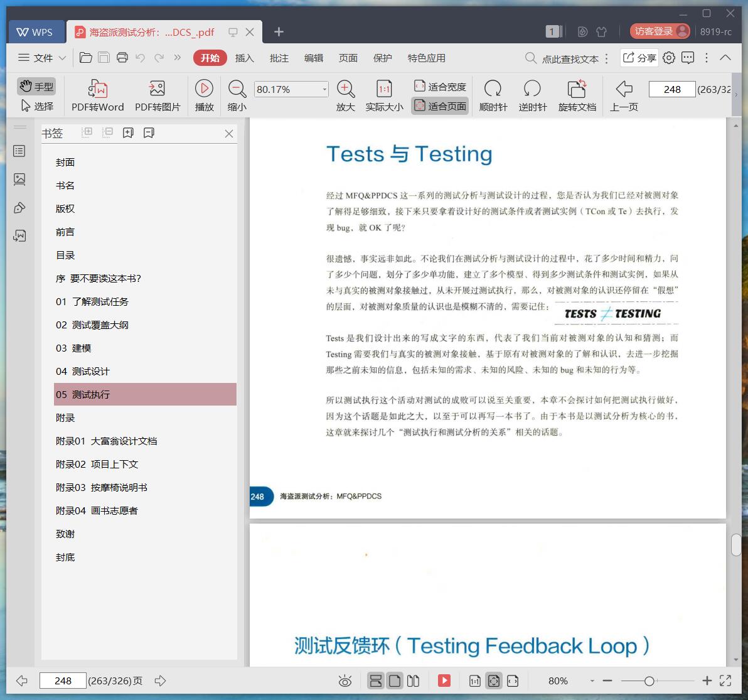Switch to the 保护 tab

click(x=382, y=58)
